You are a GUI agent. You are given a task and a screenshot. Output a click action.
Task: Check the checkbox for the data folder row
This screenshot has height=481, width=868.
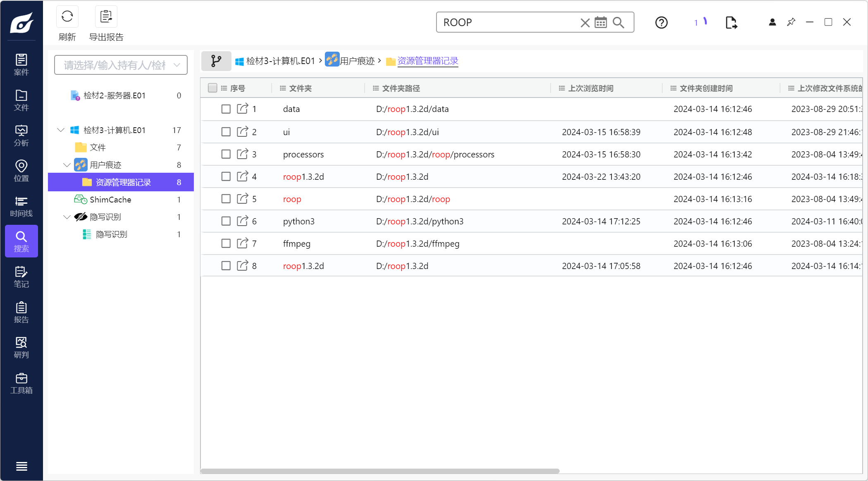tap(226, 109)
